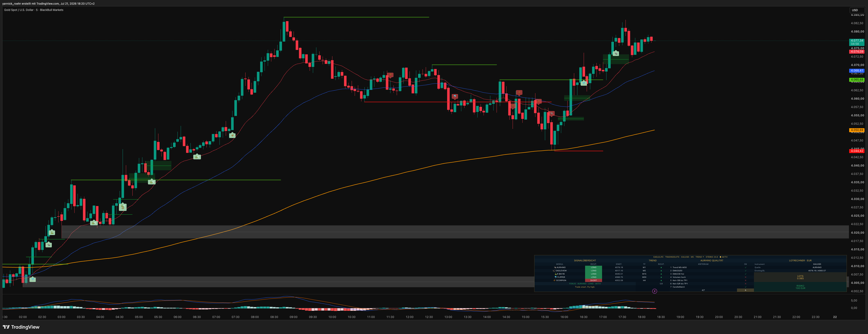Image resolution: width=868 pixels, height=334 pixels.
Task: Click the 4/7 quality score
Action: (x=704, y=290)
